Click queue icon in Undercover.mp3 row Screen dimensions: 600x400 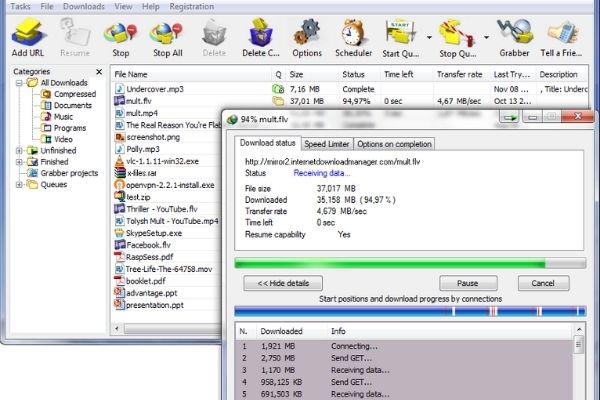point(278,89)
